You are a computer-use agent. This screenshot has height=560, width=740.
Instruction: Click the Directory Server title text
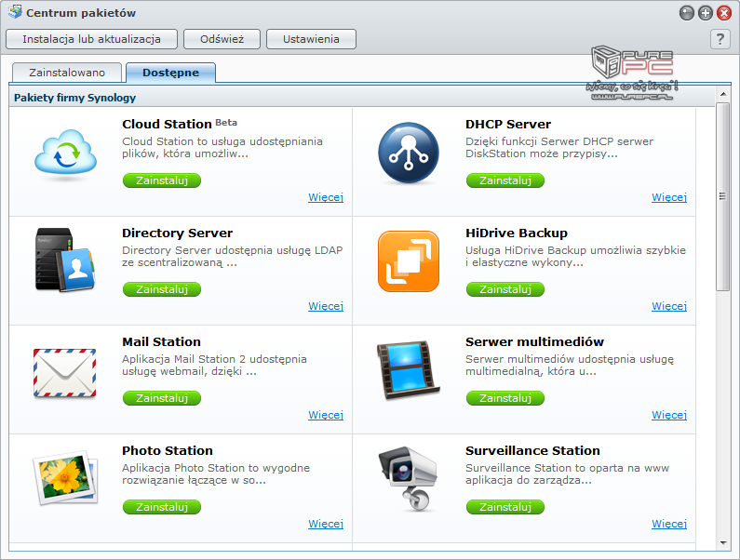[x=177, y=233]
